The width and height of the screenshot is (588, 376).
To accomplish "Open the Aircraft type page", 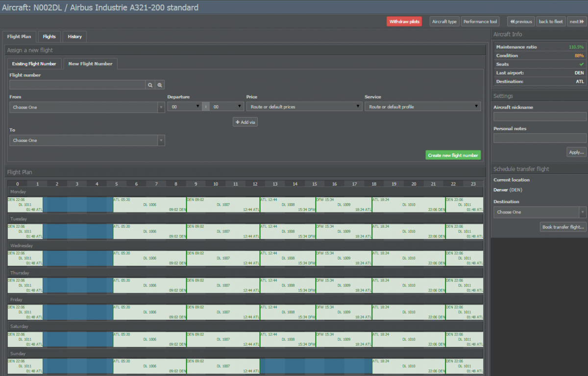I will tap(444, 22).
